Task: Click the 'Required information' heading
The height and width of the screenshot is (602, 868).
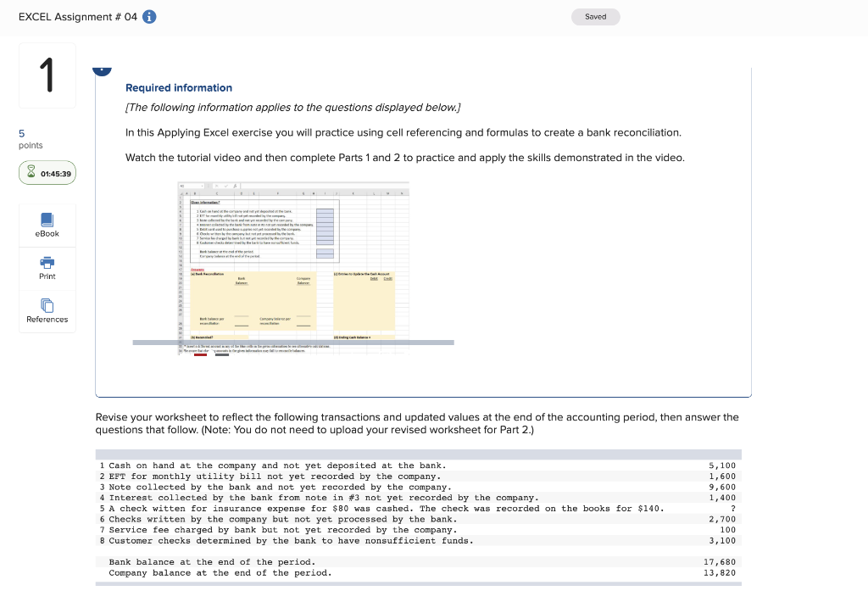Action: coord(179,87)
